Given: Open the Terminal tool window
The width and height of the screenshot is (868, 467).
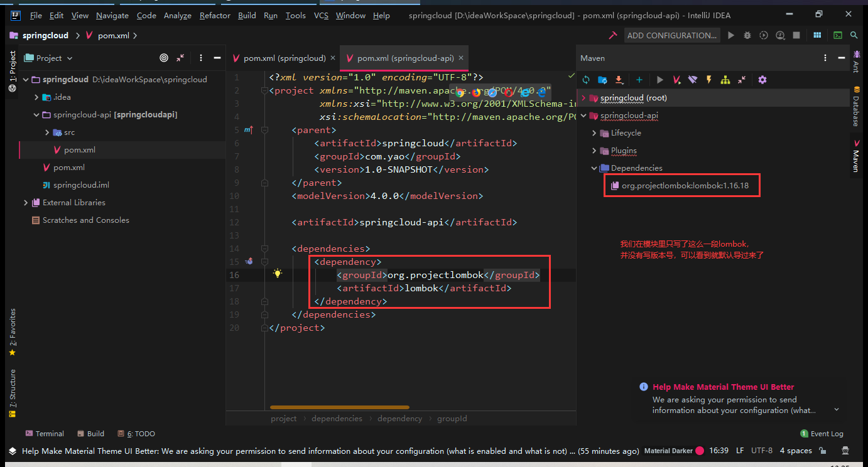Looking at the screenshot, I should click(x=44, y=434).
